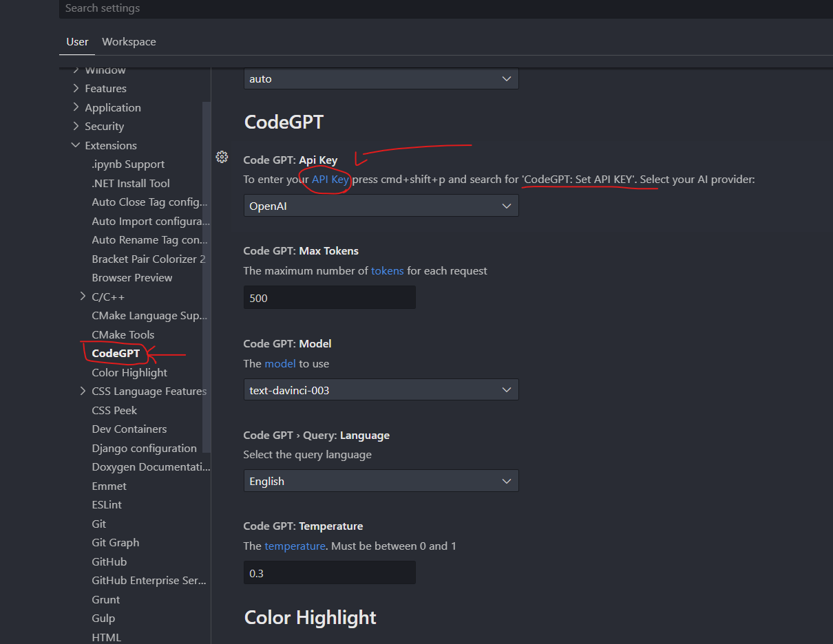
Task: Click the Code GPT: Max Tokens label
Action: [301, 250]
